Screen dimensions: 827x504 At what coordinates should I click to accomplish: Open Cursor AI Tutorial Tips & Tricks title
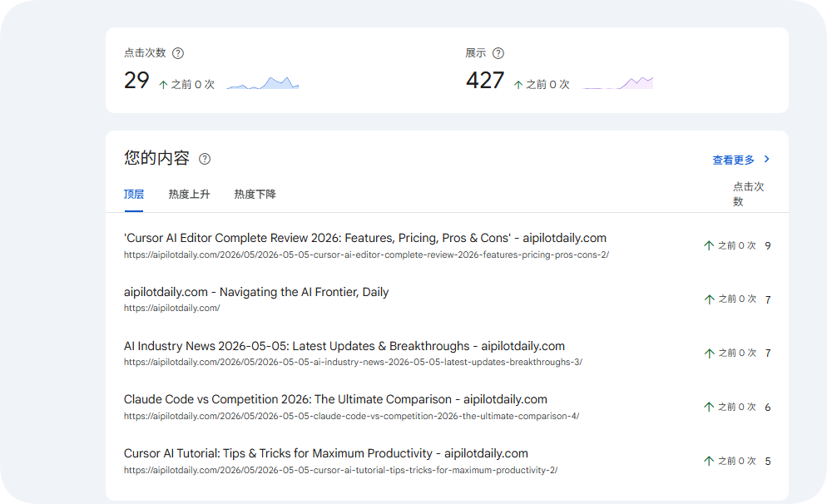click(326, 453)
